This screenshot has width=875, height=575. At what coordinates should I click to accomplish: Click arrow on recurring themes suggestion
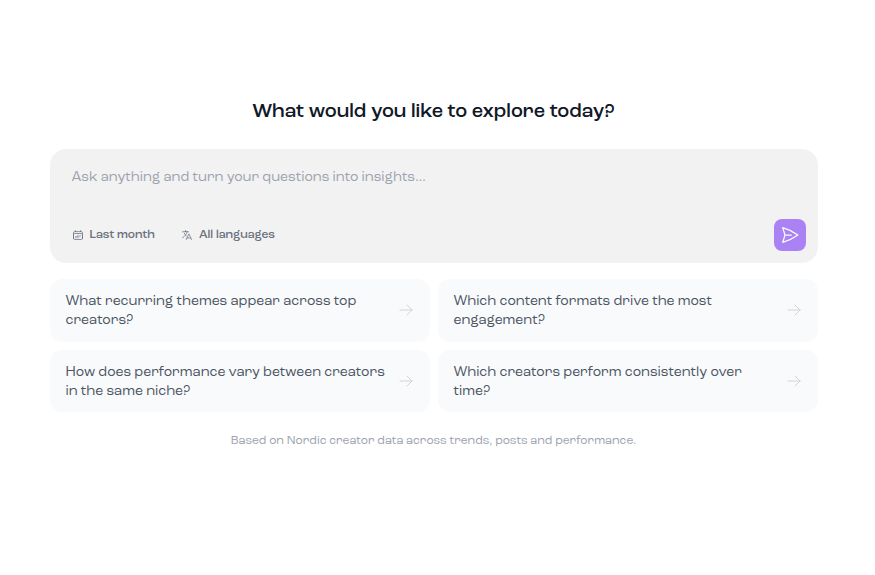point(406,310)
